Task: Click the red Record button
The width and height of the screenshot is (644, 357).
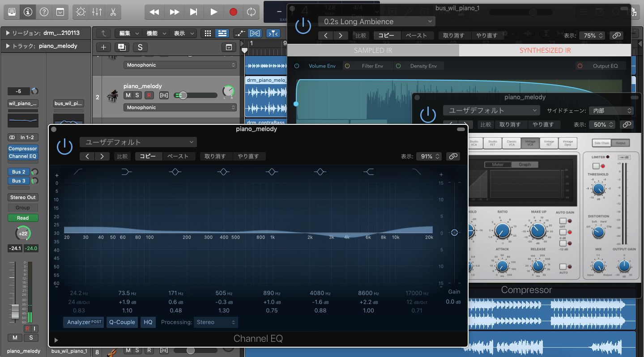Action: coord(233,12)
